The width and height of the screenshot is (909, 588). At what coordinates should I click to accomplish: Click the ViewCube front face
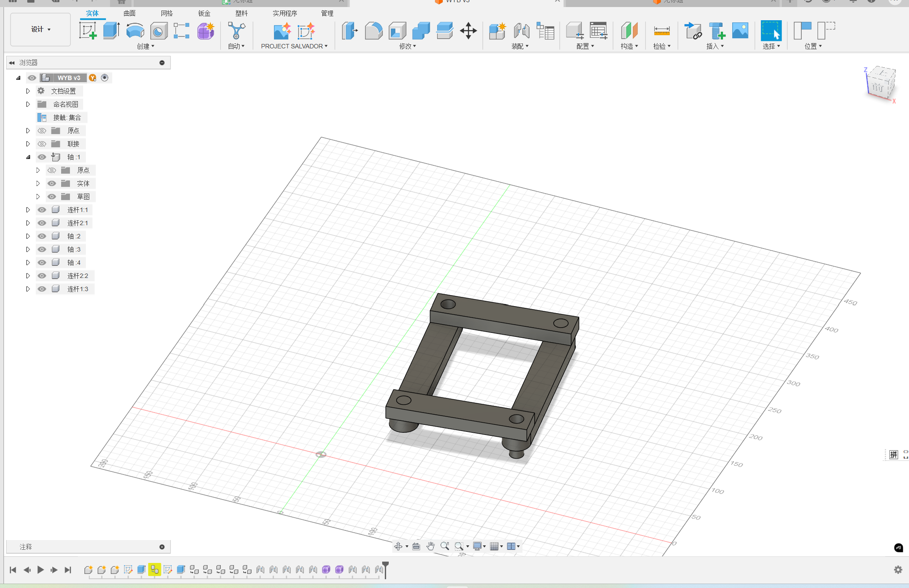click(878, 87)
